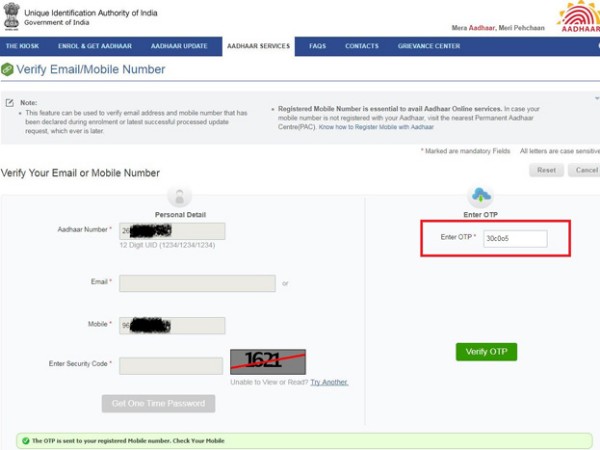
Task: Click the Email input field
Action: [197, 283]
